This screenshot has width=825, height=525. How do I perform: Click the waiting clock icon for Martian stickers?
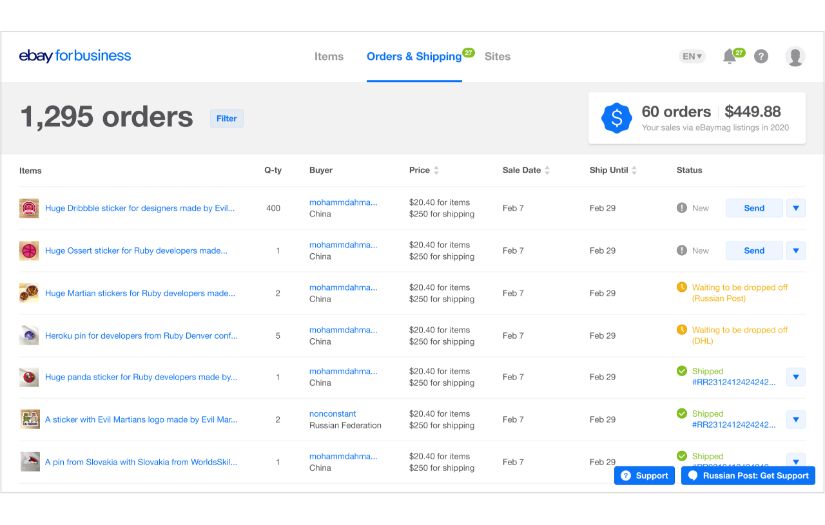pos(682,287)
